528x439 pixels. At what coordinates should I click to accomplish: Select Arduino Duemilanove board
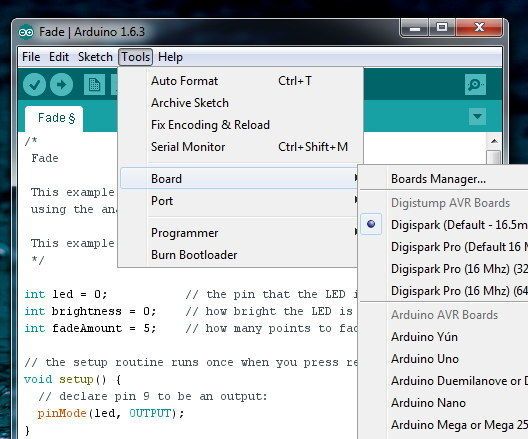(443, 381)
